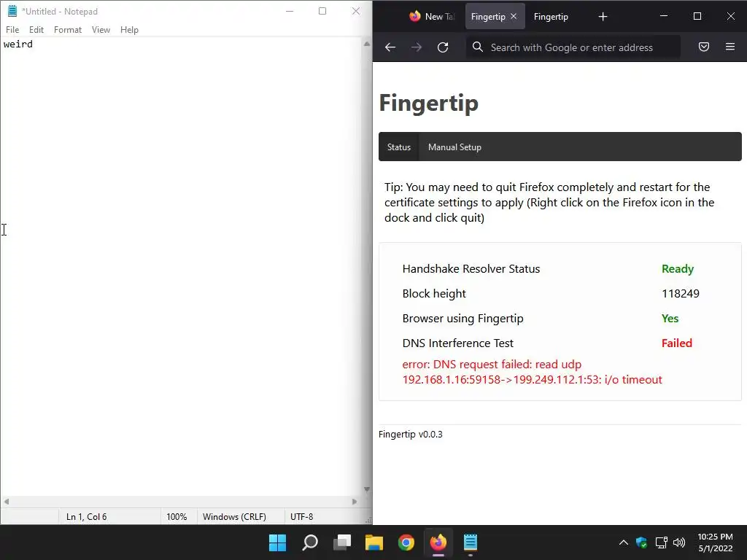
Task: Launch File Explorer from the taskbar
Action: [374, 542]
